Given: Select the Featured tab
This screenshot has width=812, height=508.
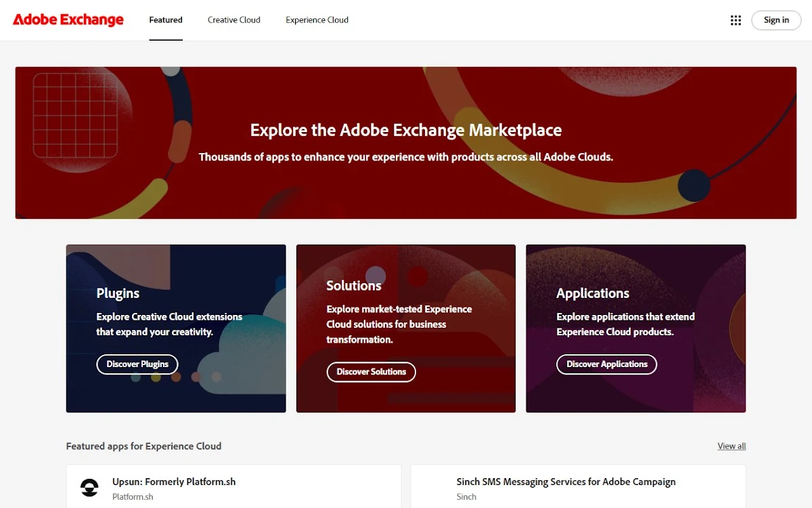Looking at the screenshot, I should tap(166, 20).
